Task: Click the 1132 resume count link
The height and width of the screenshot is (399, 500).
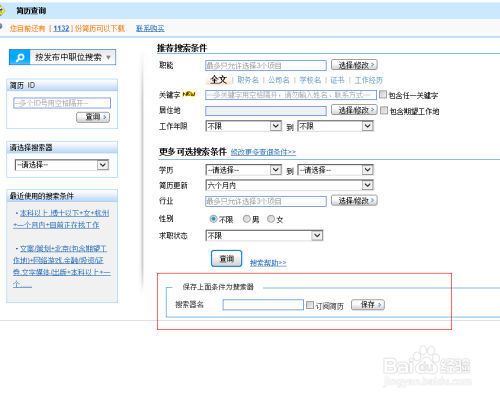Action: [61, 29]
